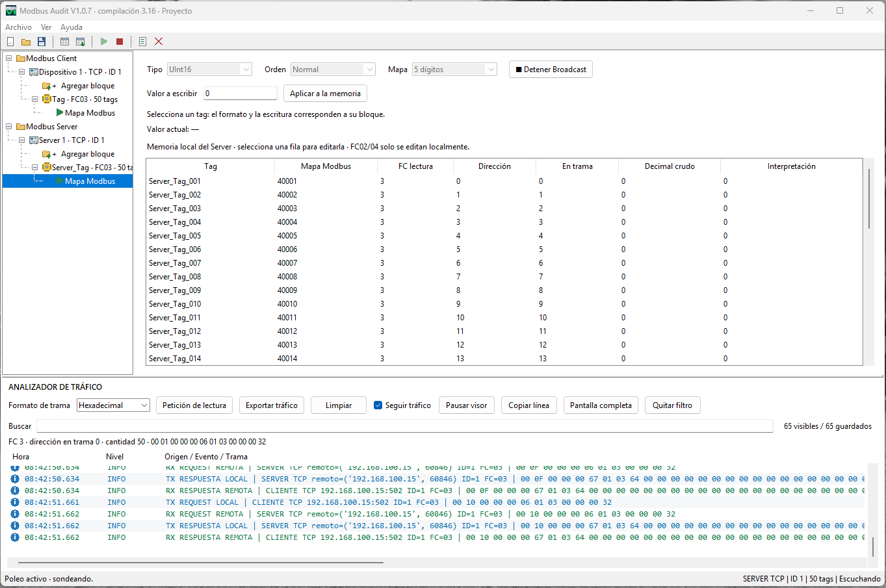Click the Decimal crudo column header
Image resolution: width=886 pixels, height=588 pixels.
[x=670, y=166]
